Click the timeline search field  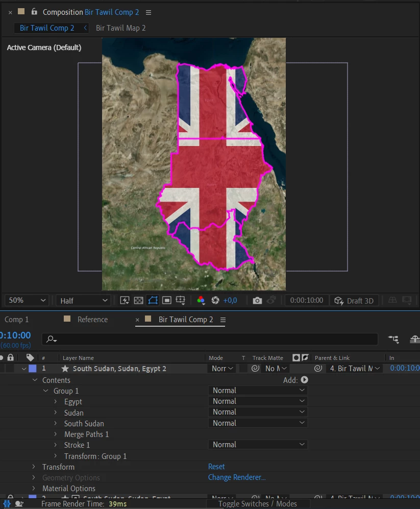(x=210, y=339)
